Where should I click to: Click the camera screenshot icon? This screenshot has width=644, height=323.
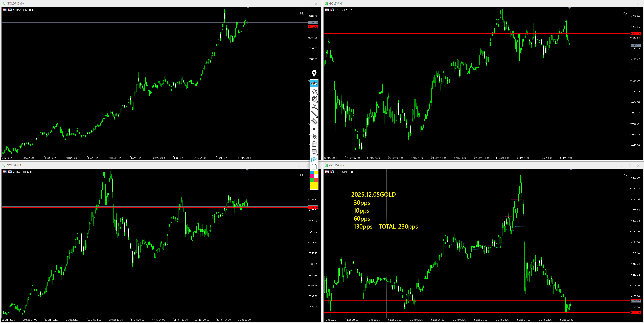click(x=314, y=159)
